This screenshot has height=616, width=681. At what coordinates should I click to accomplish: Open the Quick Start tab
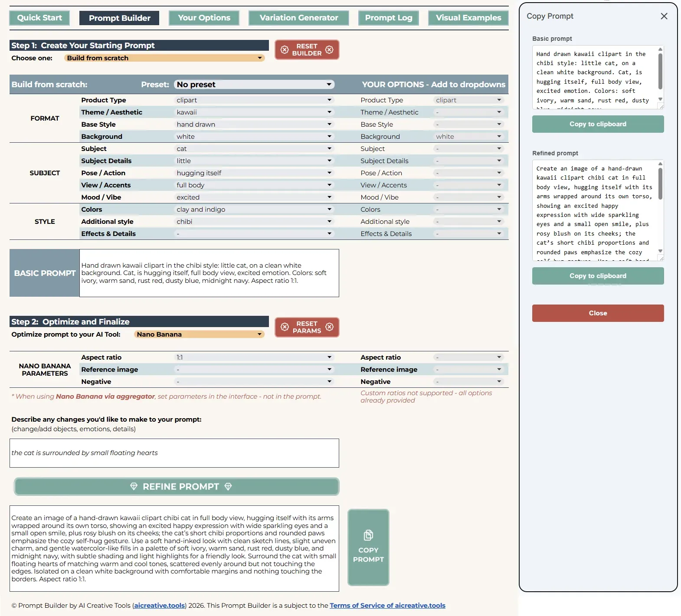(x=39, y=18)
